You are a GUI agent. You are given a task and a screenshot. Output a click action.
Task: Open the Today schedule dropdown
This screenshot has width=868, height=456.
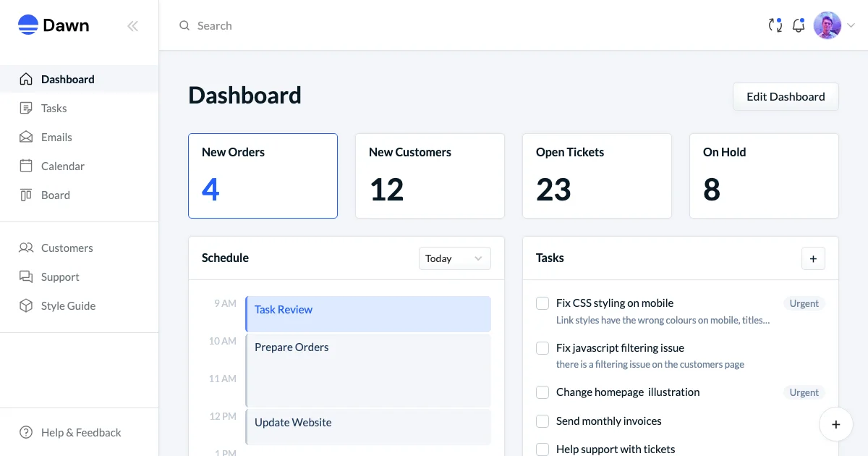(x=455, y=258)
